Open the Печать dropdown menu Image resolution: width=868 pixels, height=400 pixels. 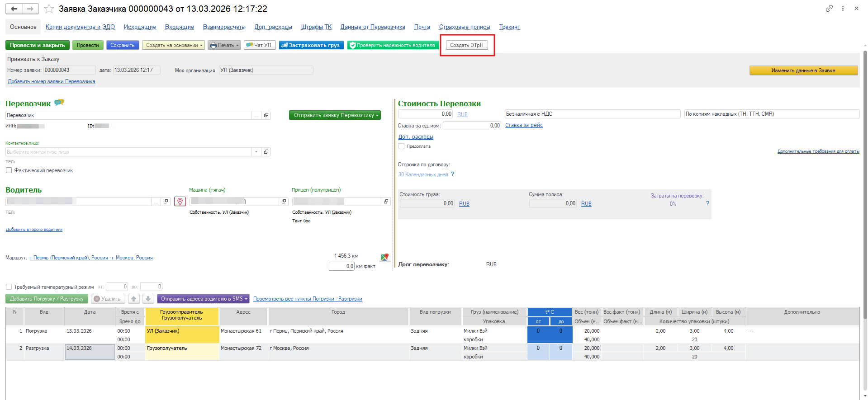[x=224, y=45]
